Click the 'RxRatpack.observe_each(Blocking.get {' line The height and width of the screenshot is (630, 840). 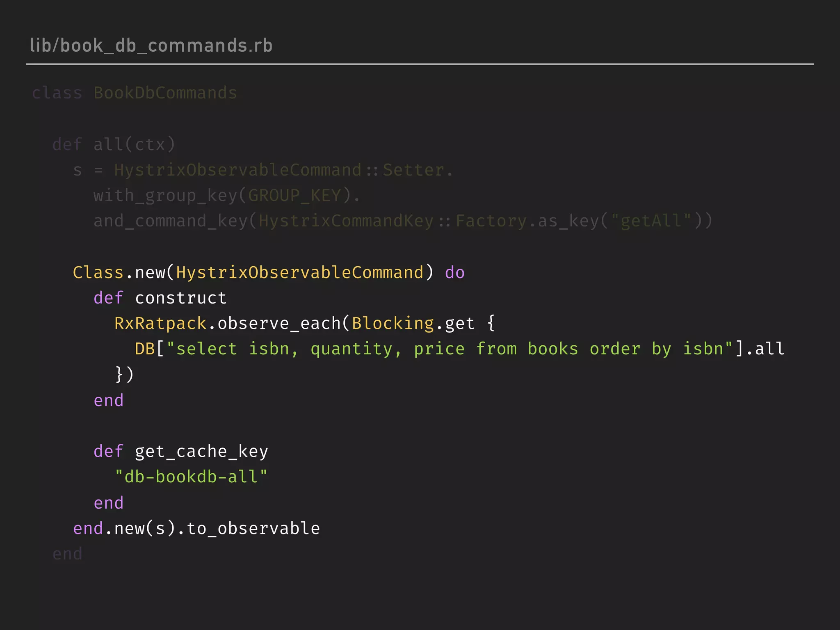click(305, 324)
